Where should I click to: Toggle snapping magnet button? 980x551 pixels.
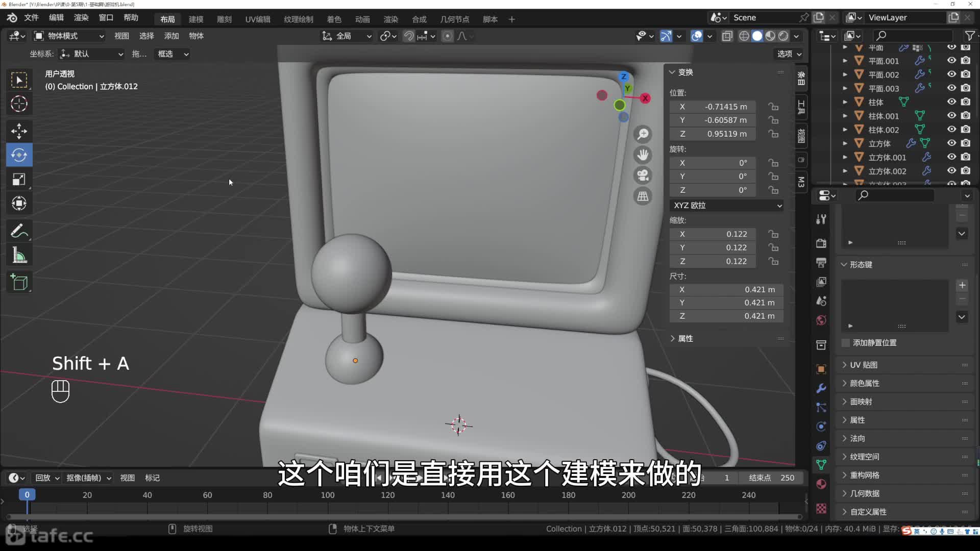408,36
